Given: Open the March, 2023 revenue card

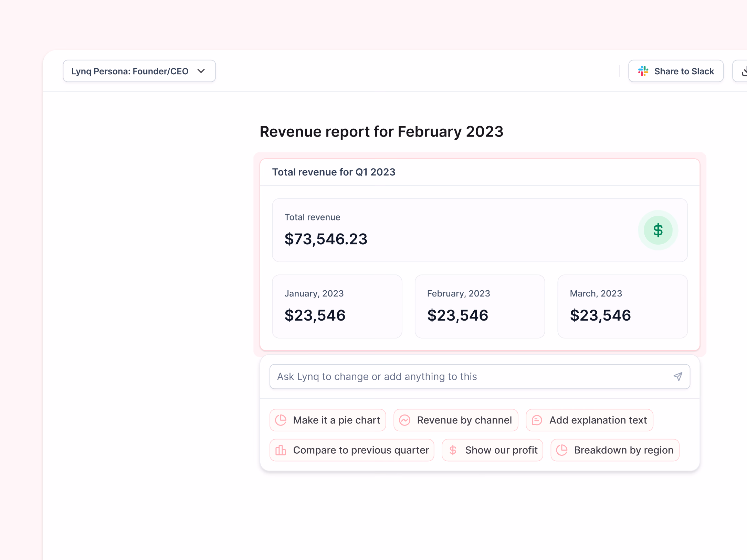Looking at the screenshot, I should pyautogui.click(x=622, y=306).
